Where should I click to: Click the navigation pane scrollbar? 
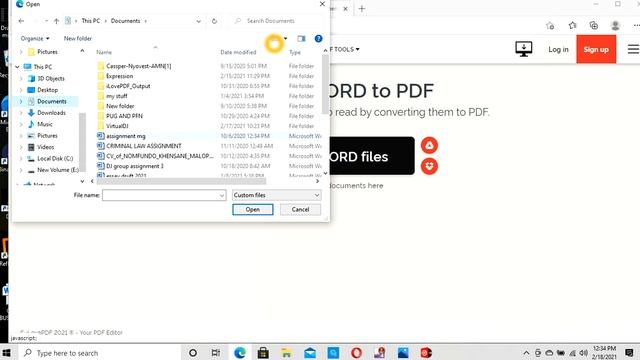(x=82, y=142)
